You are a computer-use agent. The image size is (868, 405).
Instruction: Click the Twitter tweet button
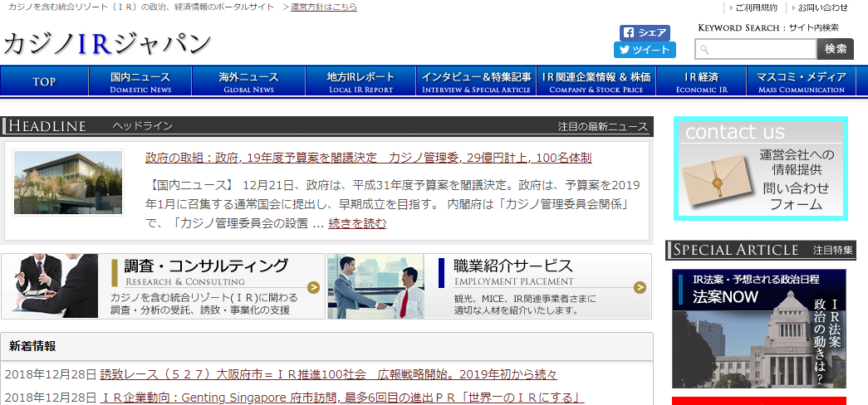[x=645, y=50]
